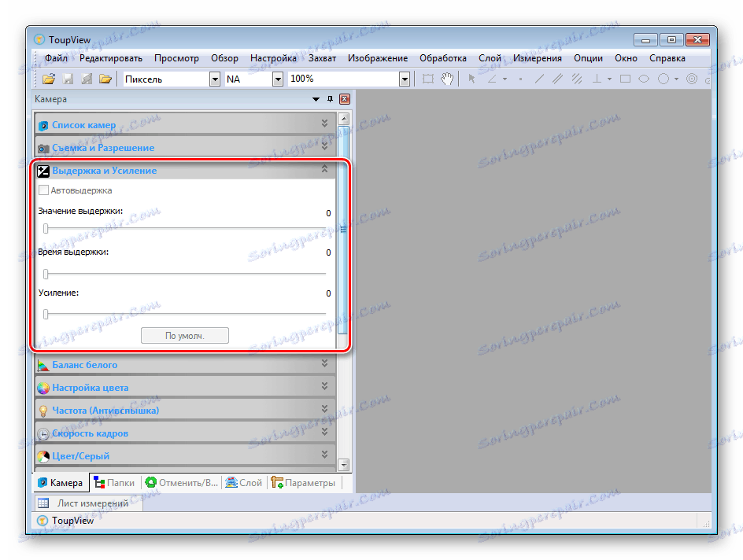
Task: Pin the Камера panel
Action: [331, 99]
